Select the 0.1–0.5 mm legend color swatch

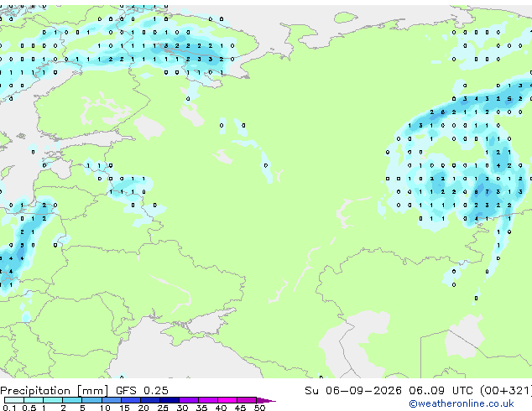pyautogui.click(x=14, y=400)
